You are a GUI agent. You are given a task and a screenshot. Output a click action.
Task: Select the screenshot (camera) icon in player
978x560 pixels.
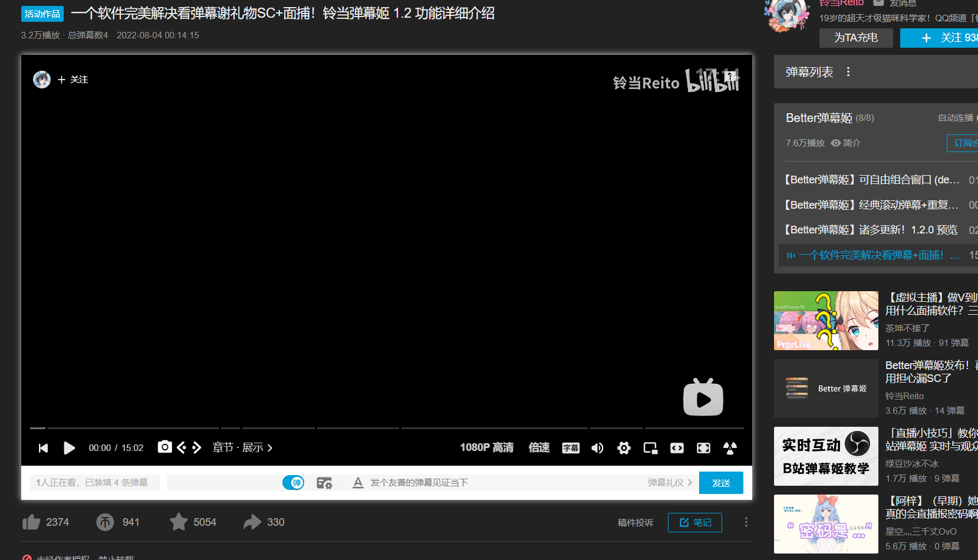tap(164, 447)
